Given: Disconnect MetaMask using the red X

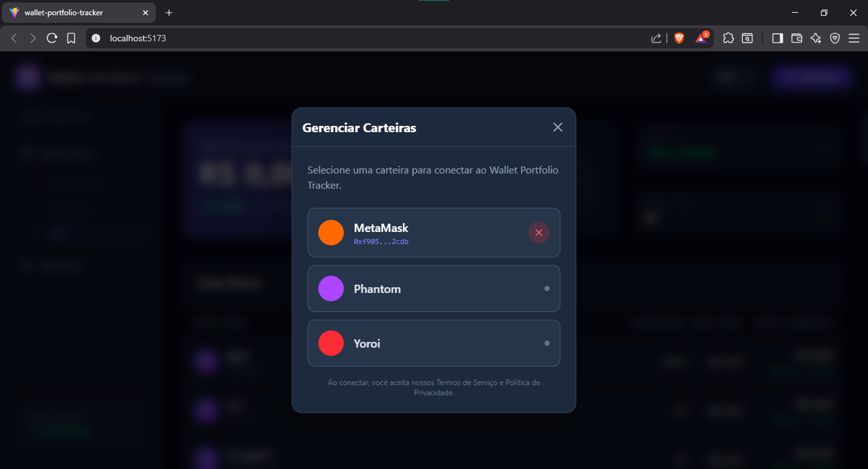Looking at the screenshot, I should 538,233.
